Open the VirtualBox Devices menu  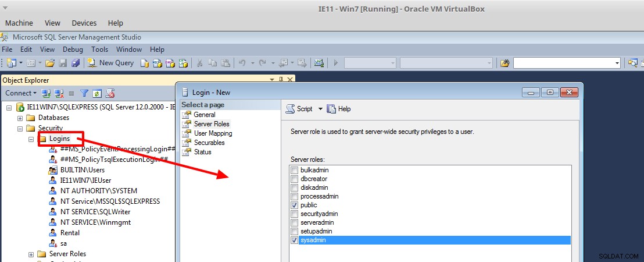pyautogui.click(x=84, y=23)
